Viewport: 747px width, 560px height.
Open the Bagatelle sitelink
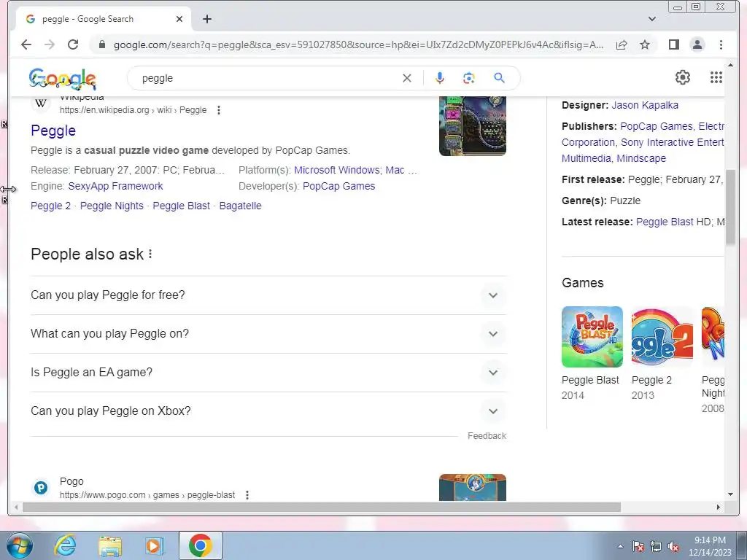(x=240, y=206)
